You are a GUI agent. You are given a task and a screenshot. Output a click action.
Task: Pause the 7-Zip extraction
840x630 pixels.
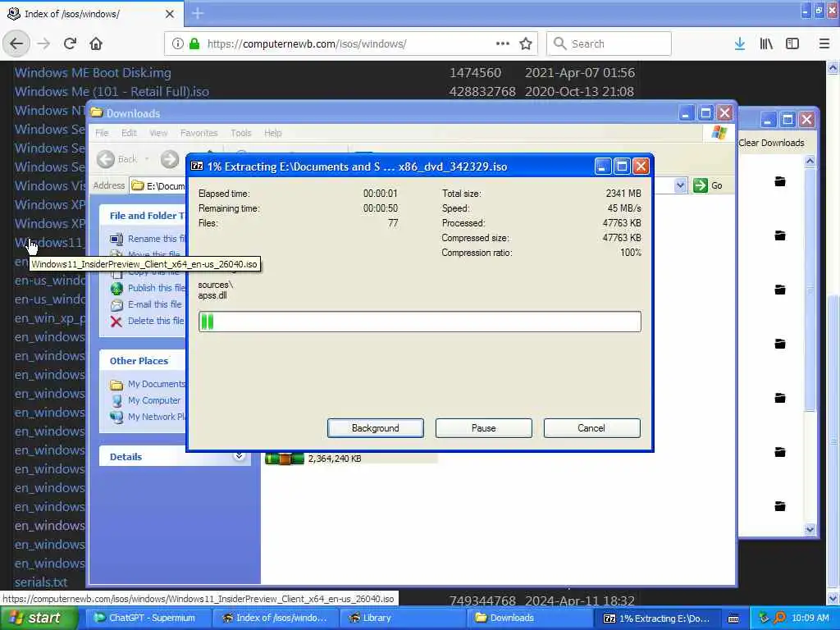point(484,428)
